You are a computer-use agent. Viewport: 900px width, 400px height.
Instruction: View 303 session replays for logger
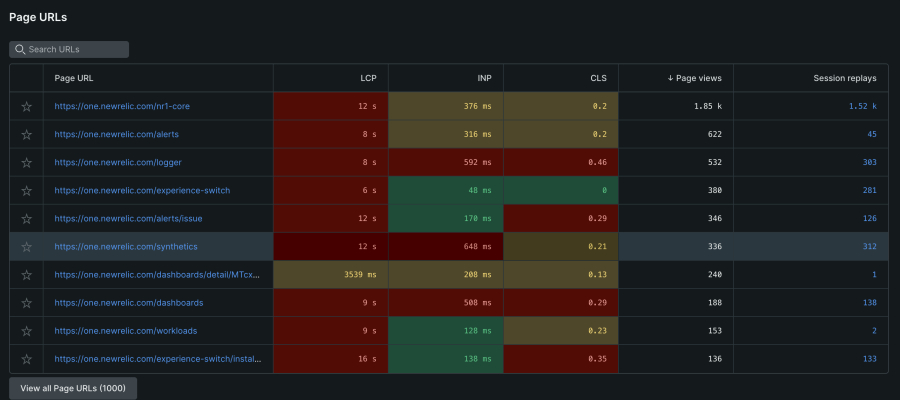[x=870, y=162]
